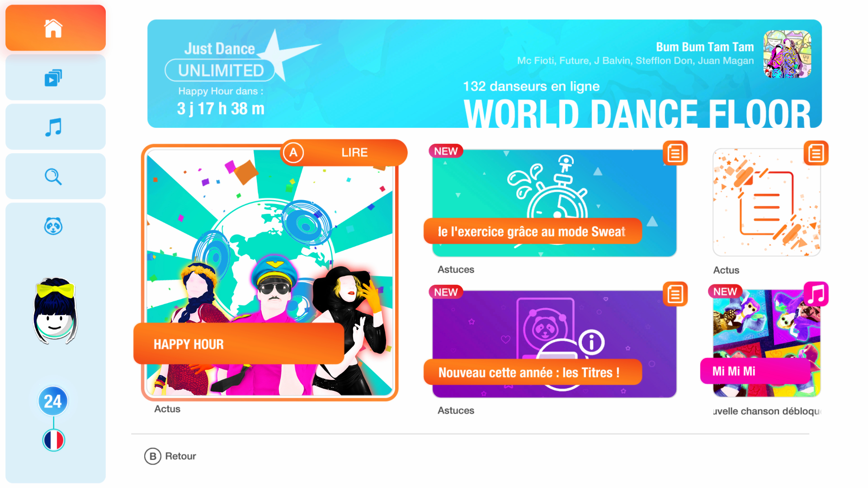Click the B Retour button
This screenshot has width=868, height=488.
[170, 456]
